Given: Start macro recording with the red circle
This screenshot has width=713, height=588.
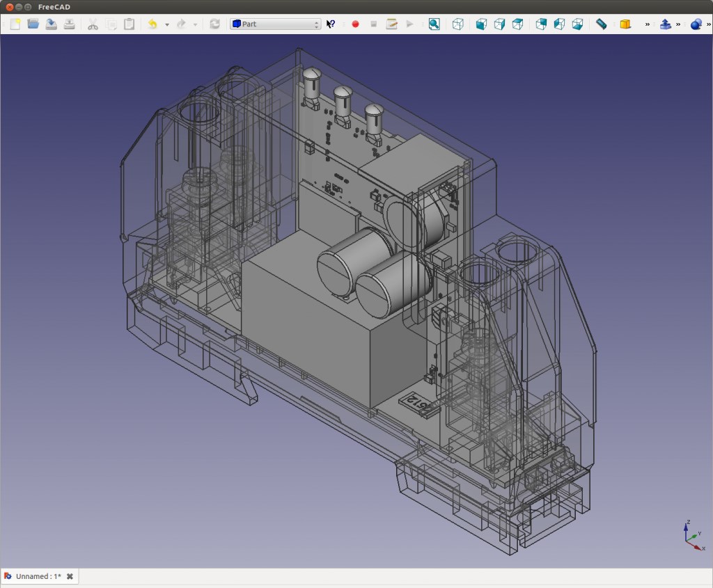Looking at the screenshot, I should pyautogui.click(x=355, y=24).
